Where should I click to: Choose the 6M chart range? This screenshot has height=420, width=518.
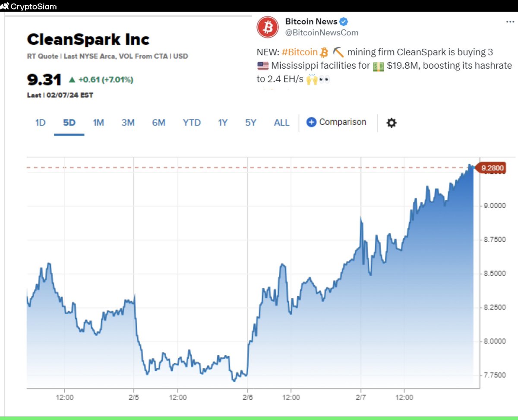[158, 123]
